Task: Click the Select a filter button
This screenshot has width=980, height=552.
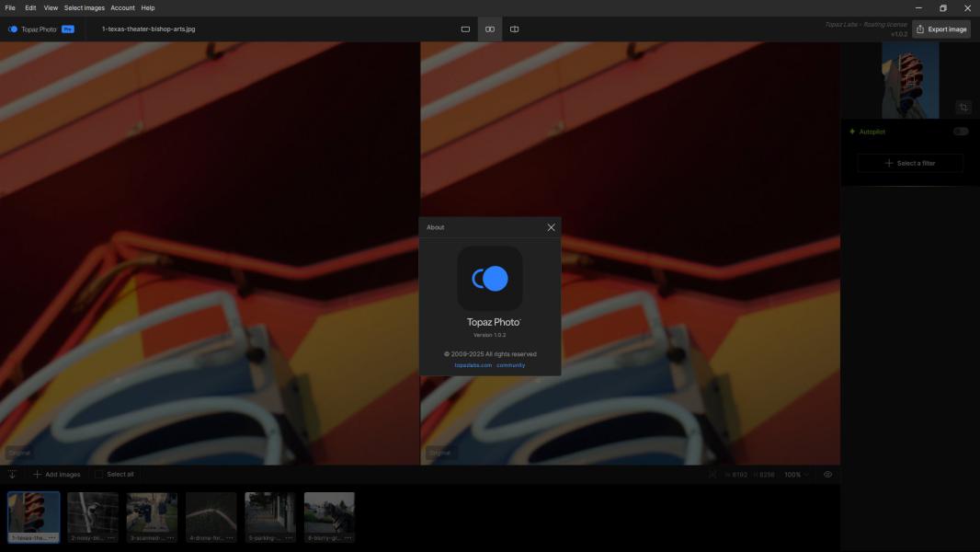Action: click(x=909, y=163)
